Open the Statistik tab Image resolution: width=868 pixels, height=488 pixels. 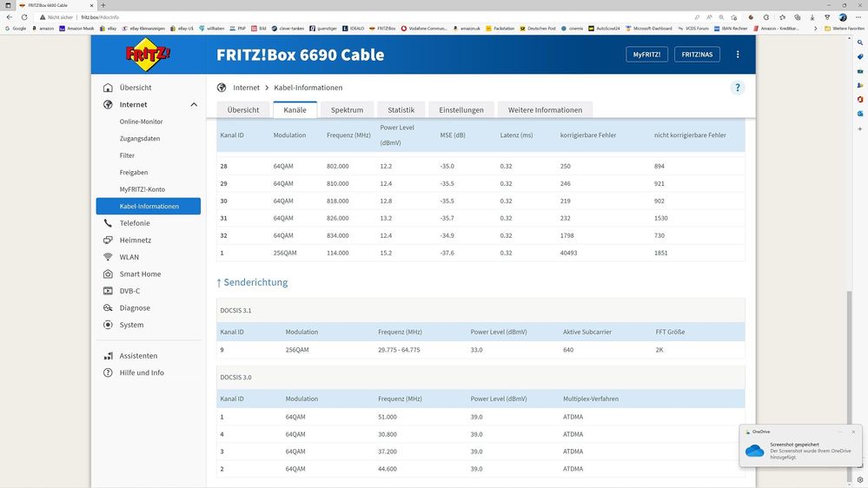coord(401,109)
